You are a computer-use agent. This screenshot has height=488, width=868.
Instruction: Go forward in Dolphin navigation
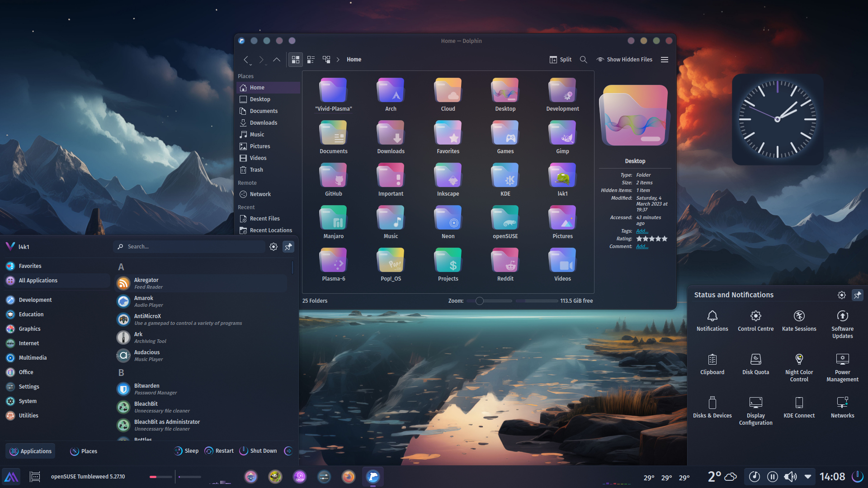pyautogui.click(x=261, y=60)
